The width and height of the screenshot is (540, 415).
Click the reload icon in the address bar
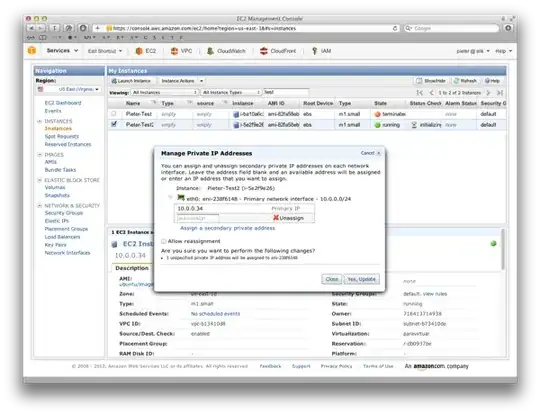[395, 28]
